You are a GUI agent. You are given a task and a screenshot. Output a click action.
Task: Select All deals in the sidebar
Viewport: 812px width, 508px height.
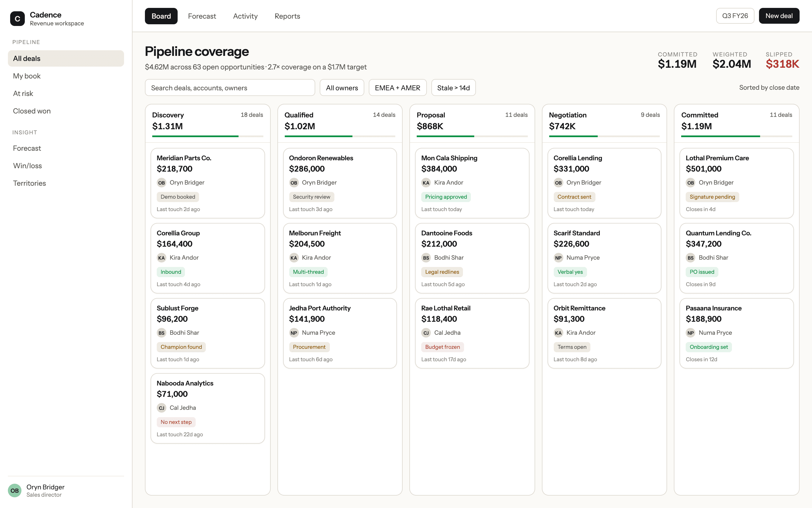click(x=66, y=58)
